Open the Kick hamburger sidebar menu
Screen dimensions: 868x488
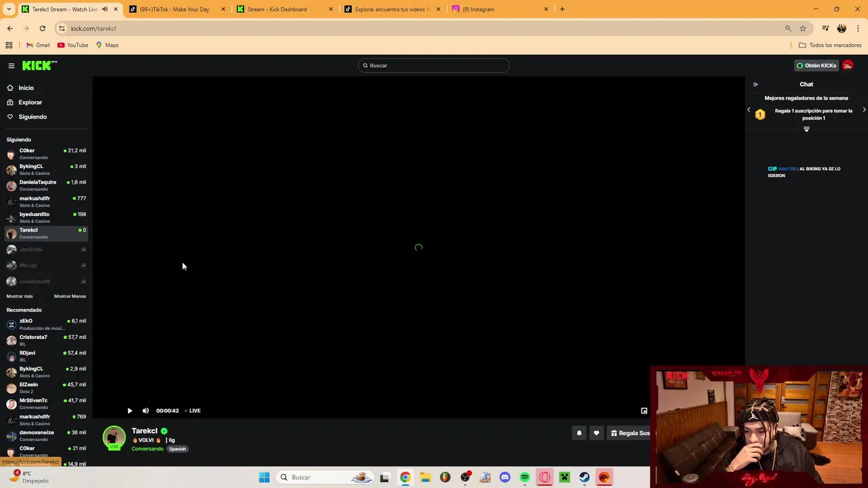(x=12, y=66)
